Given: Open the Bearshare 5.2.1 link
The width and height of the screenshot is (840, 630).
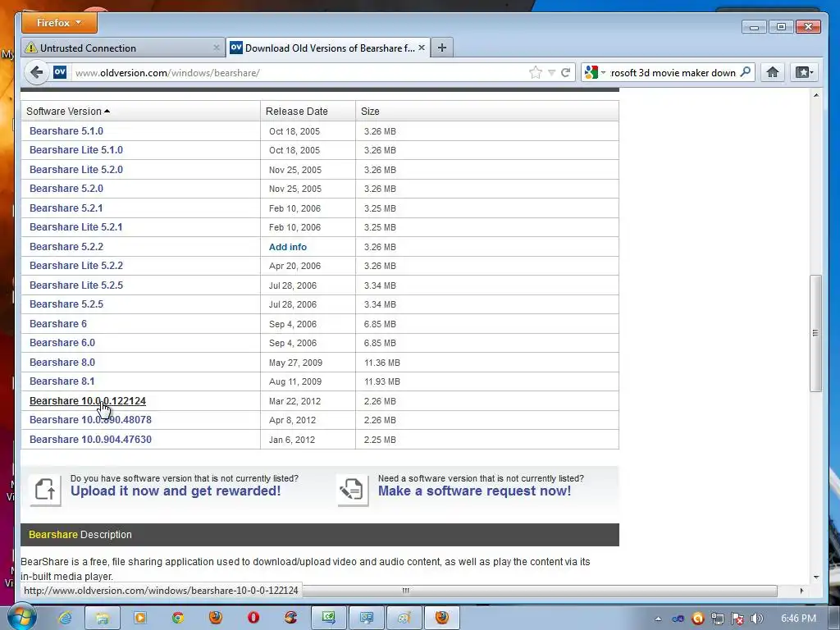Looking at the screenshot, I should point(66,208).
